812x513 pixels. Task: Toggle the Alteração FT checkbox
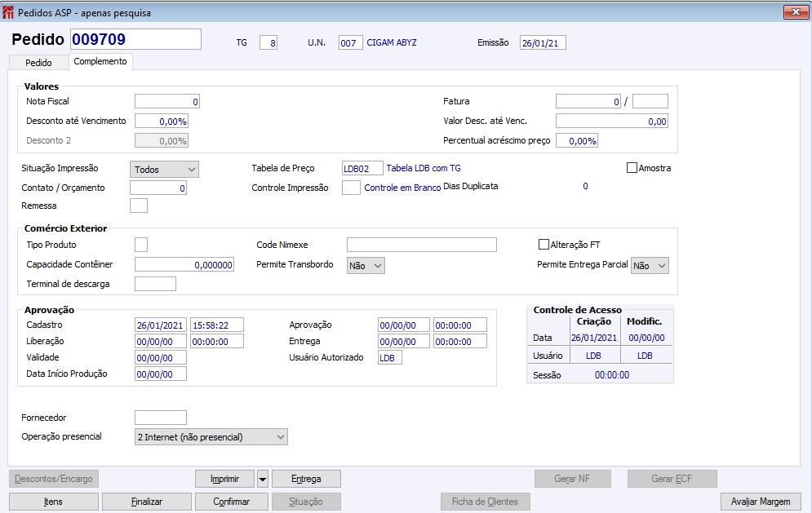(544, 245)
